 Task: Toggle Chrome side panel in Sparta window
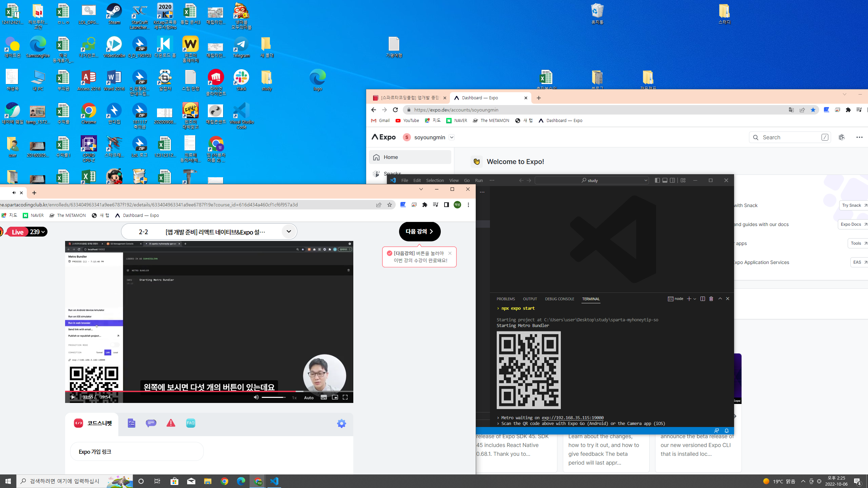(x=446, y=205)
